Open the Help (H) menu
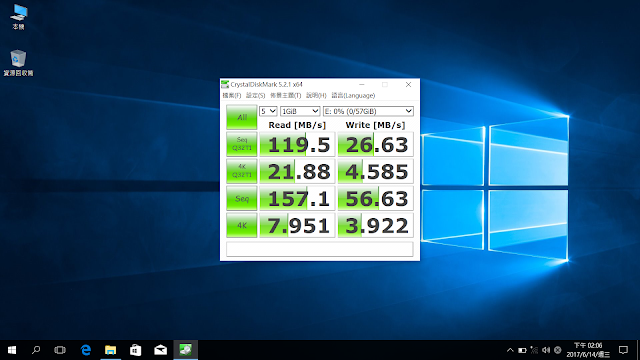 click(316, 96)
